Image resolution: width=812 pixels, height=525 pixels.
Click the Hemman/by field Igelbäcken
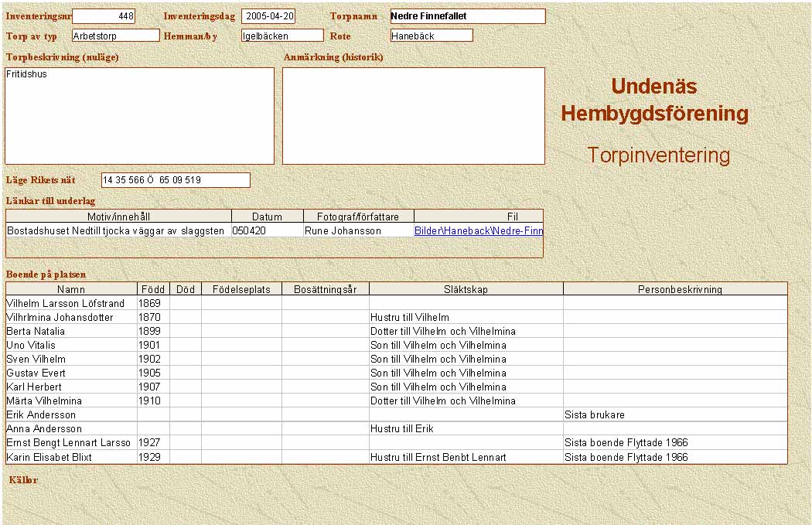(x=281, y=36)
